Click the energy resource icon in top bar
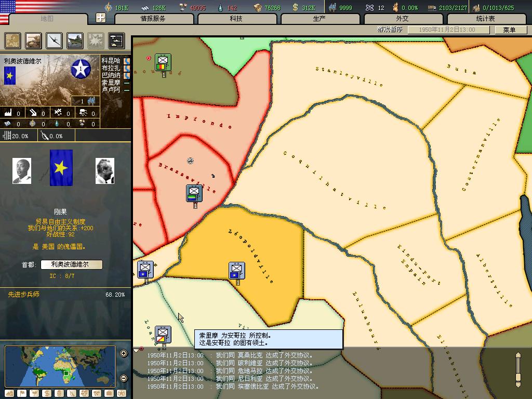 108,7
